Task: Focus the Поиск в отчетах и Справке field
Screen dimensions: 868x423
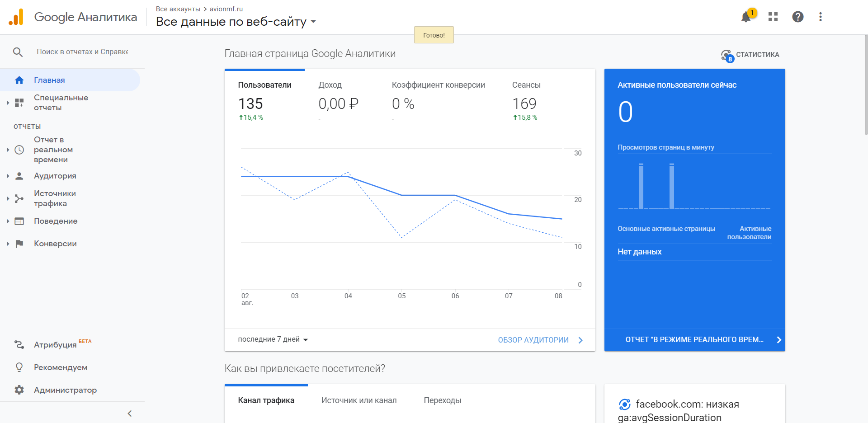Action: point(83,52)
